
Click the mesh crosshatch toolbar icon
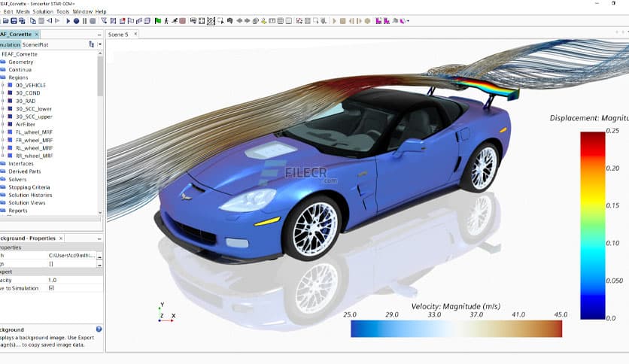pos(211,21)
